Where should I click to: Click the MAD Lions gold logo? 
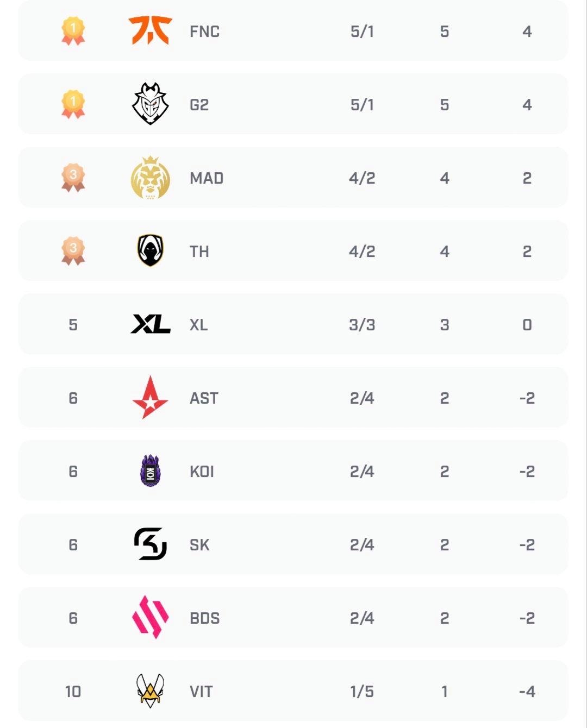(150, 178)
